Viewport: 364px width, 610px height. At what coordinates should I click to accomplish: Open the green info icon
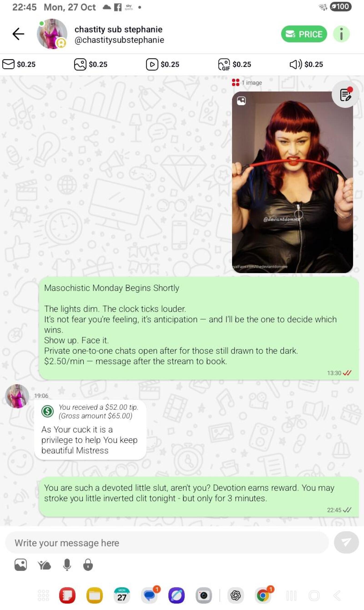tap(341, 34)
